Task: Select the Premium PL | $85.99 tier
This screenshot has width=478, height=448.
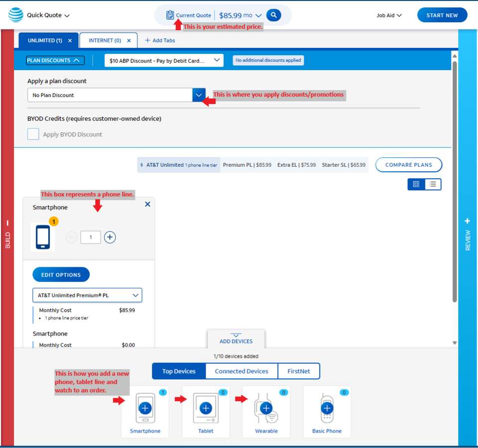Action: pyautogui.click(x=247, y=165)
